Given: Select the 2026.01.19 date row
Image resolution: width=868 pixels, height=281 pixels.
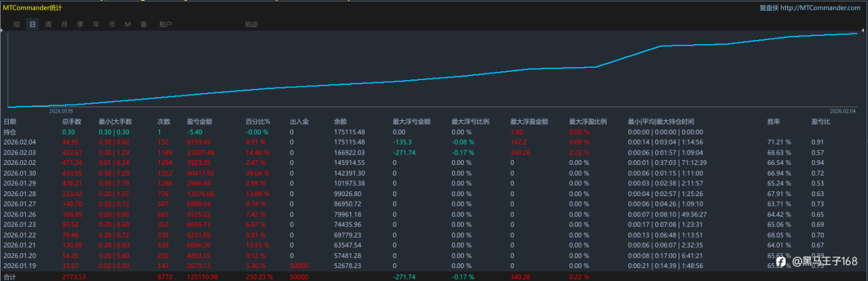Looking at the screenshot, I should 434,267.
